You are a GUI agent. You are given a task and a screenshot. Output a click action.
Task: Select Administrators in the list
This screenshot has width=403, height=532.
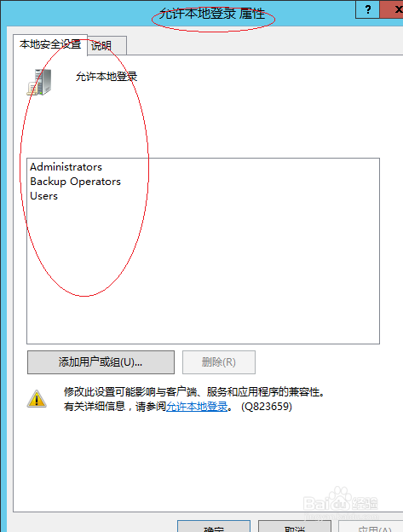tap(66, 167)
